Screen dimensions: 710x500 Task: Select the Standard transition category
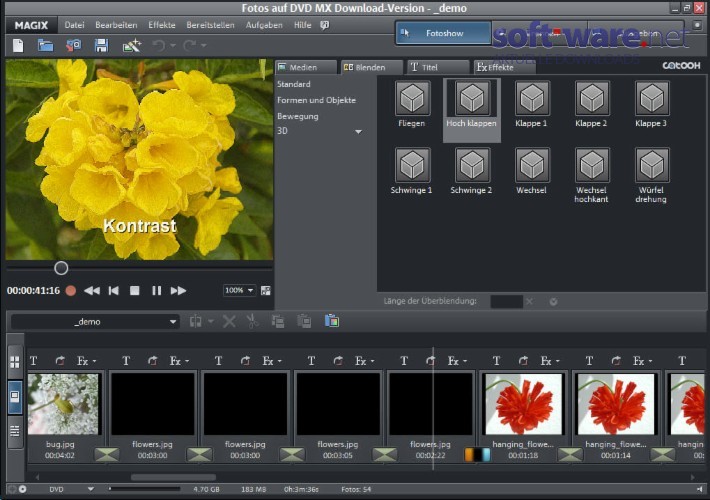[293, 84]
